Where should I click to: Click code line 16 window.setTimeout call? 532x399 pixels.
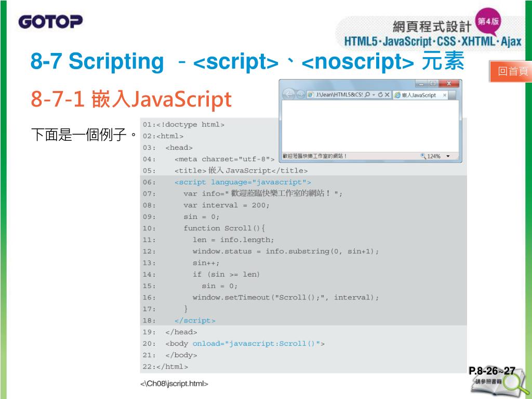261,298
